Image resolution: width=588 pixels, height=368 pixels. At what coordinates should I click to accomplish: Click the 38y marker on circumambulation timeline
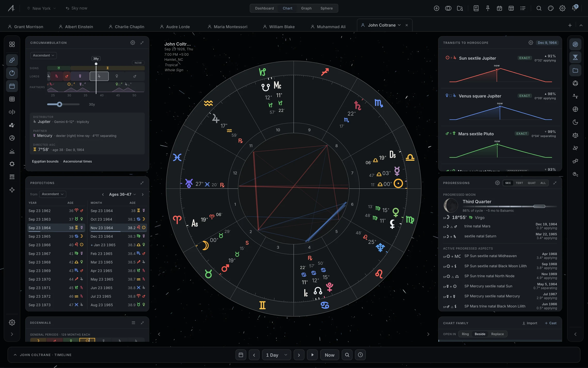pyautogui.click(x=96, y=59)
